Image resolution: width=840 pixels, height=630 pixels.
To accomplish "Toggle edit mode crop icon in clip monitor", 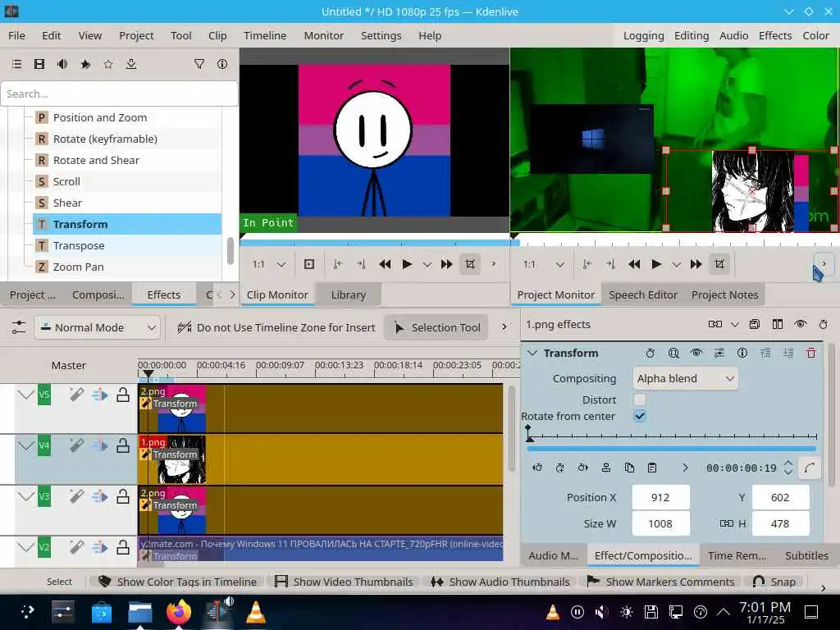I will pos(470,264).
